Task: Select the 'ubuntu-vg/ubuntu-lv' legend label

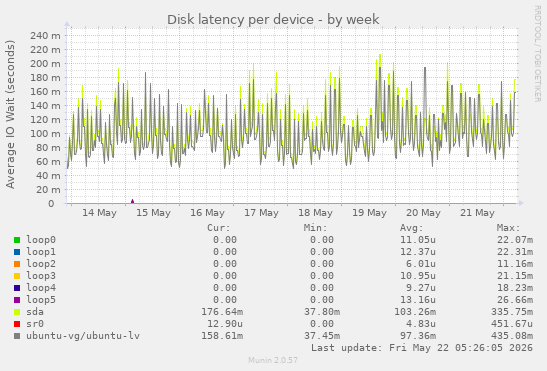Action: coord(83,336)
